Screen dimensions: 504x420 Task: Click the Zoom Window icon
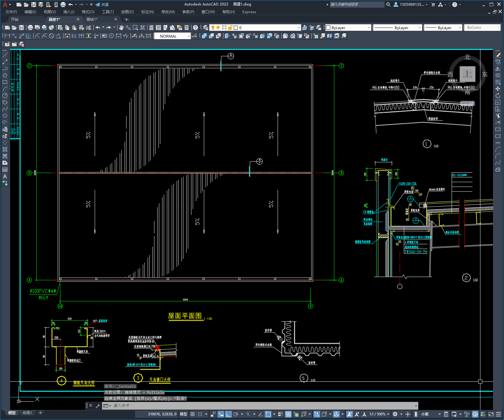(x=135, y=28)
